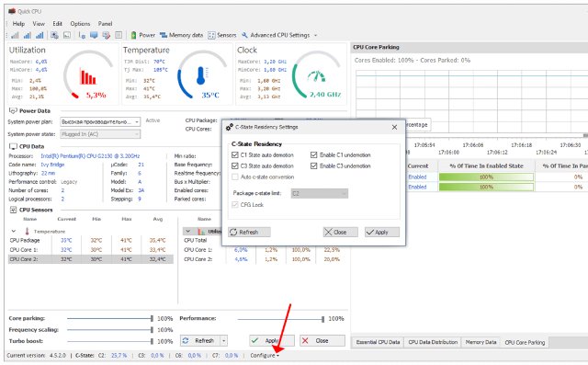
Task: Click the main window Close button
Action: [322, 340]
